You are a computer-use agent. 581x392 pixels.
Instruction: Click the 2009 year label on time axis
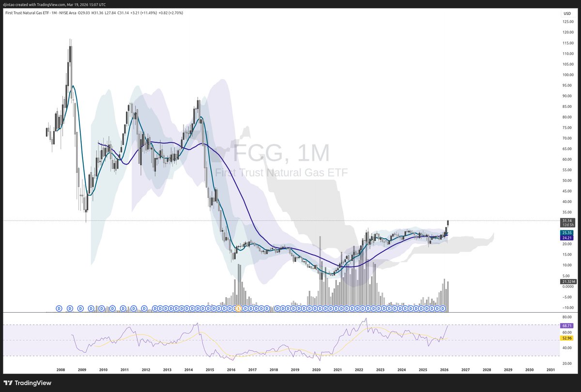(82, 369)
